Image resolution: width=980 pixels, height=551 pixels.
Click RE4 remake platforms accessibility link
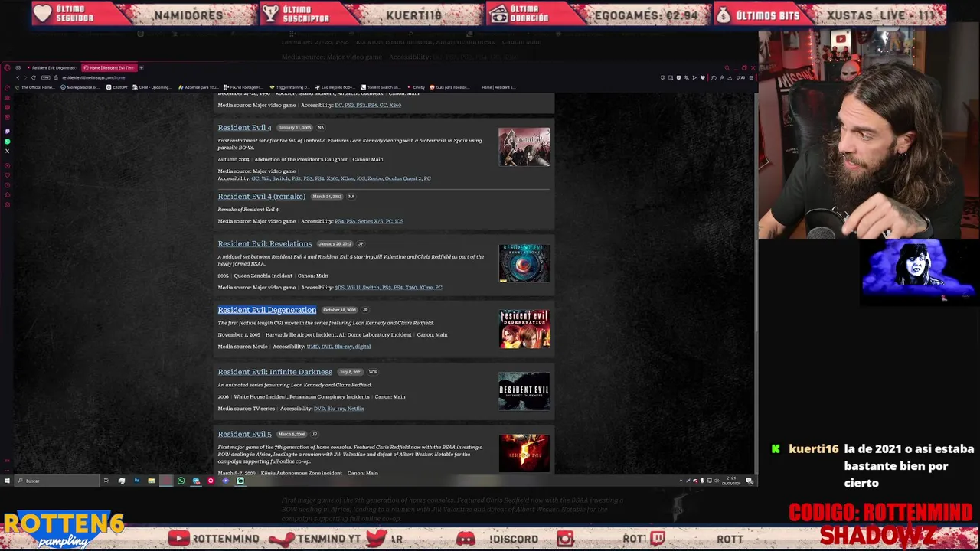coord(368,221)
